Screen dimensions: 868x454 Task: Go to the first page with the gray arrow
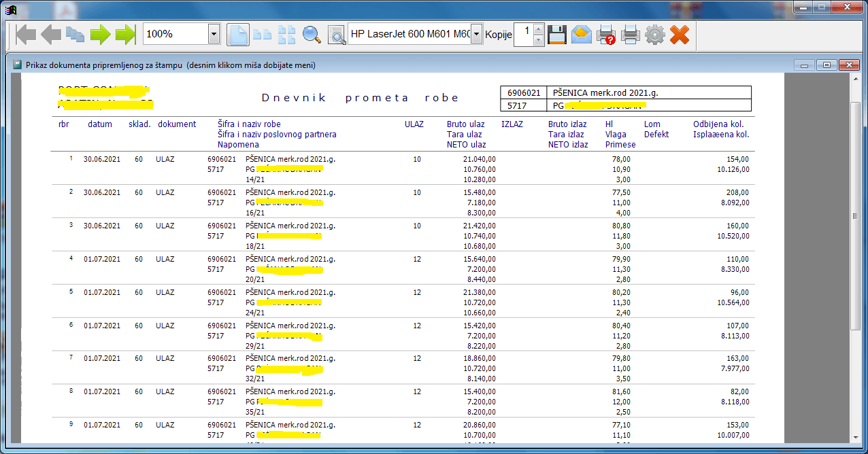(x=25, y=35)
